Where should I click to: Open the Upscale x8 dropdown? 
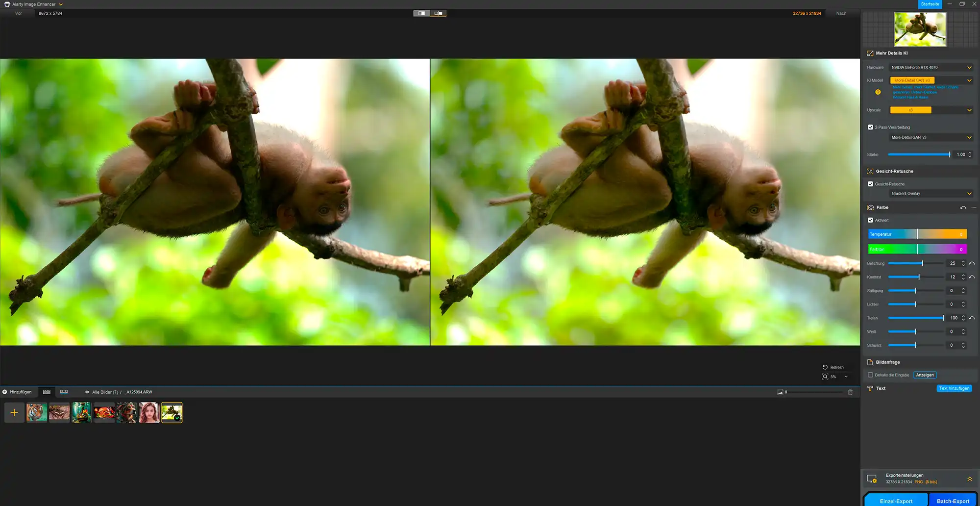coord(930,110)
